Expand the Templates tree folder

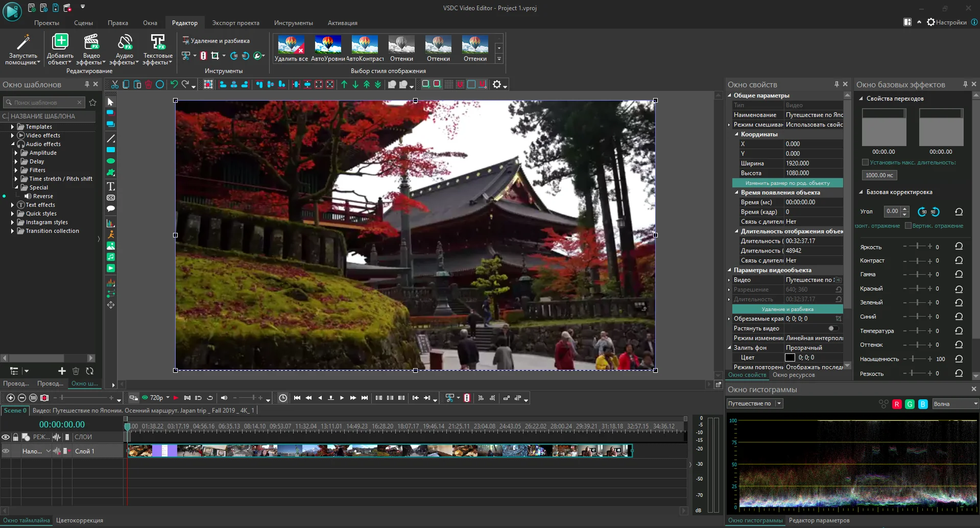pos(12,127)
